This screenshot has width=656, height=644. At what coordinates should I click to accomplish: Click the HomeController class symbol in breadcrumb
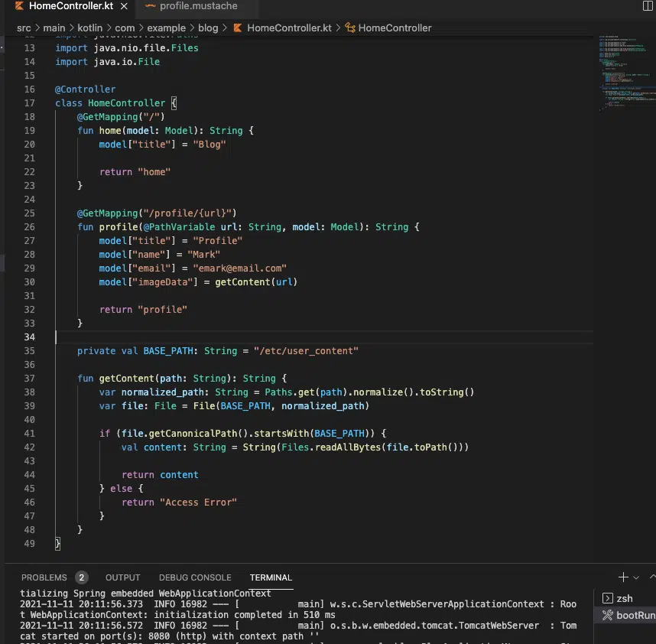(x=395, y=28)
